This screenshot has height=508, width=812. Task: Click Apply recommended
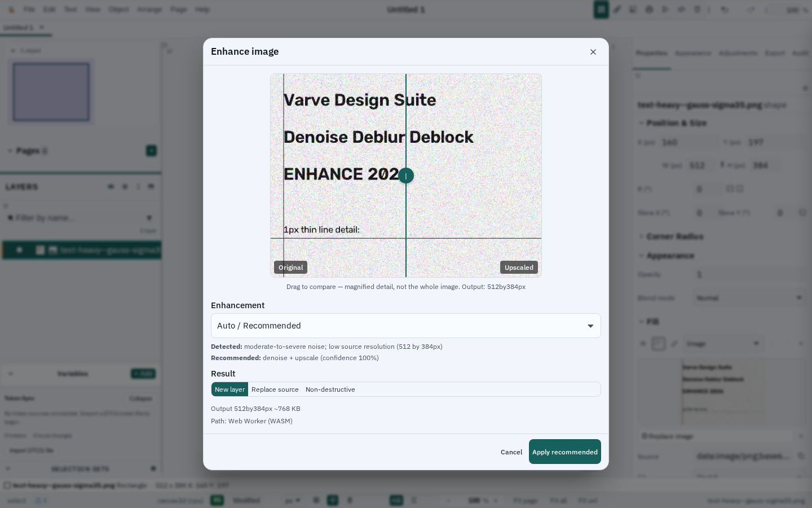point(565,452)
